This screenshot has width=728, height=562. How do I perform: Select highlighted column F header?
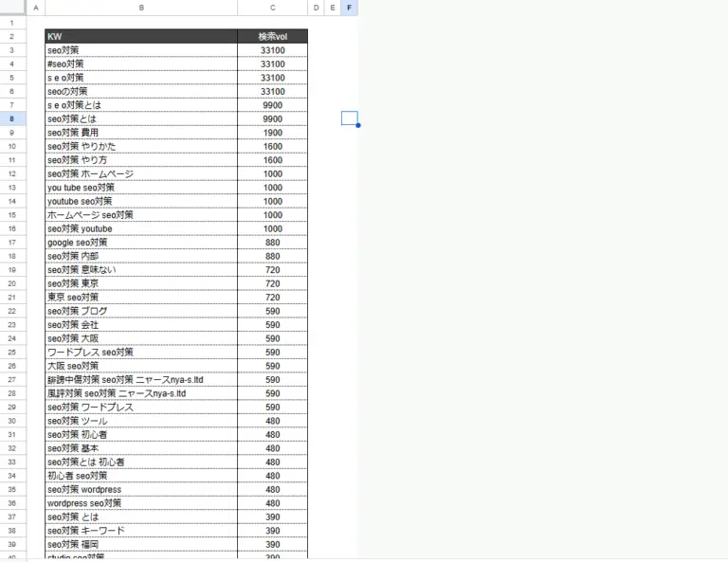350,8
